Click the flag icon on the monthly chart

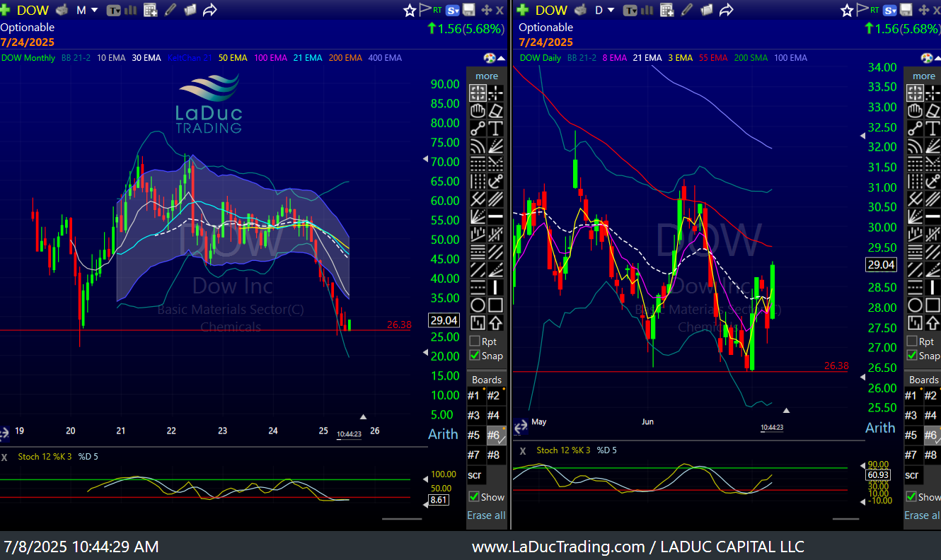[425, 10]
